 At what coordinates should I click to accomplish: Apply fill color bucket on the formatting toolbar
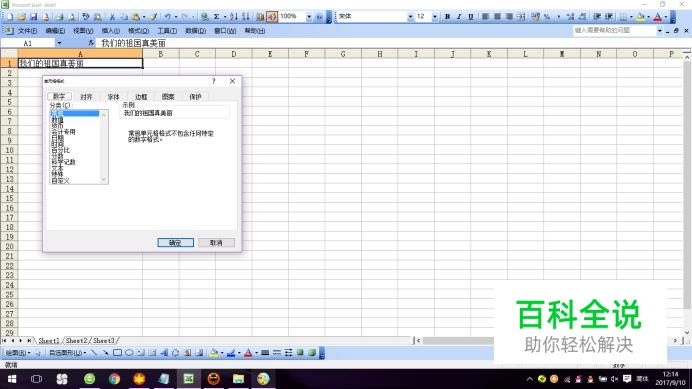(x=640, y=17)
